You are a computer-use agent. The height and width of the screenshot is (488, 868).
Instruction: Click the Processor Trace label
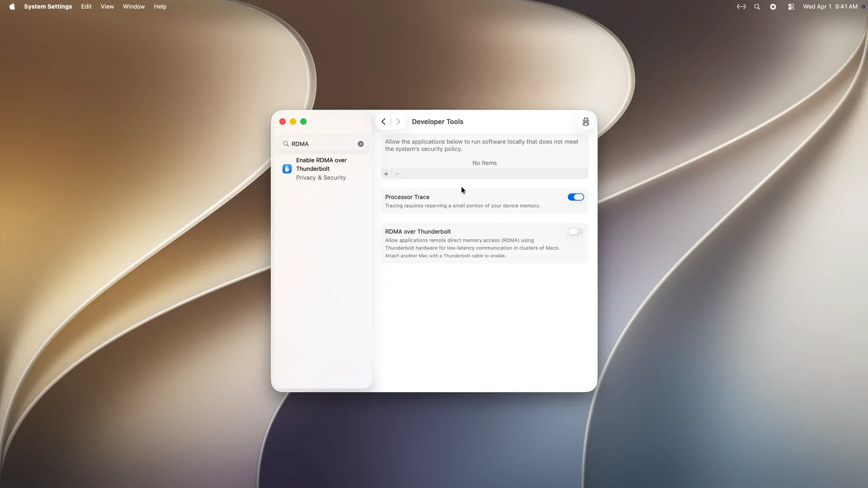(407, 197)
